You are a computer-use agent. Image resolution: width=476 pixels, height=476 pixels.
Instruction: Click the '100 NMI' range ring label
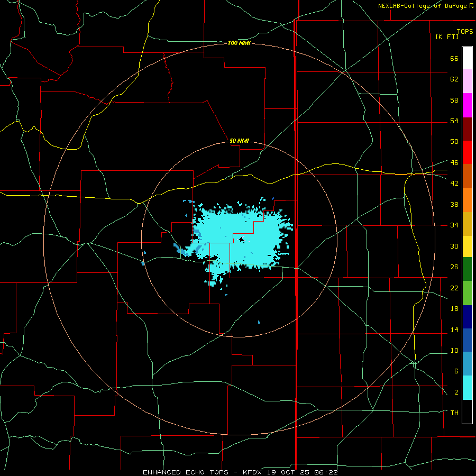239,43
